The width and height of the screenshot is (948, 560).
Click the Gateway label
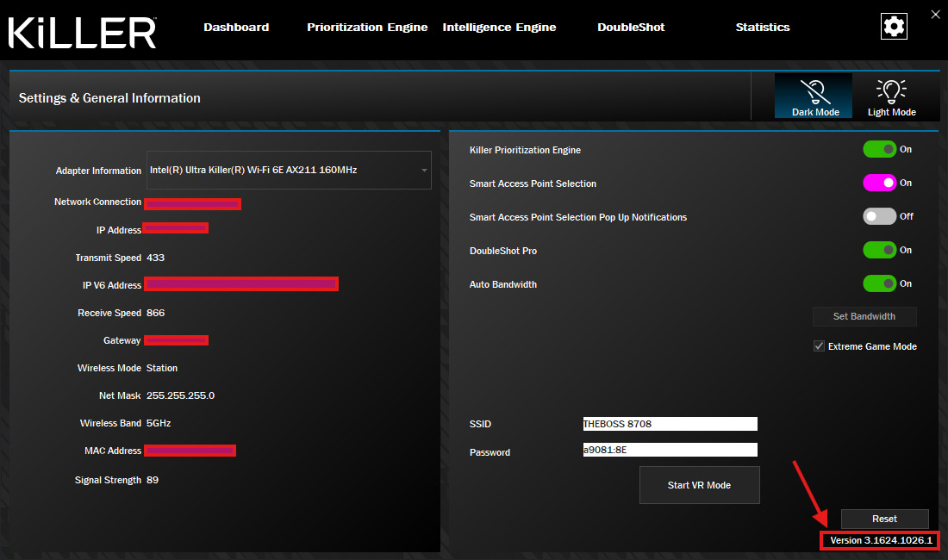click(x=122, y=340)
